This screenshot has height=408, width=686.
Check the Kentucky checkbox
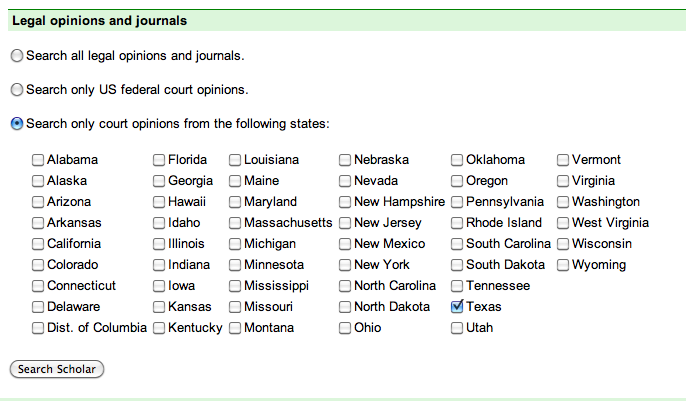159,328
